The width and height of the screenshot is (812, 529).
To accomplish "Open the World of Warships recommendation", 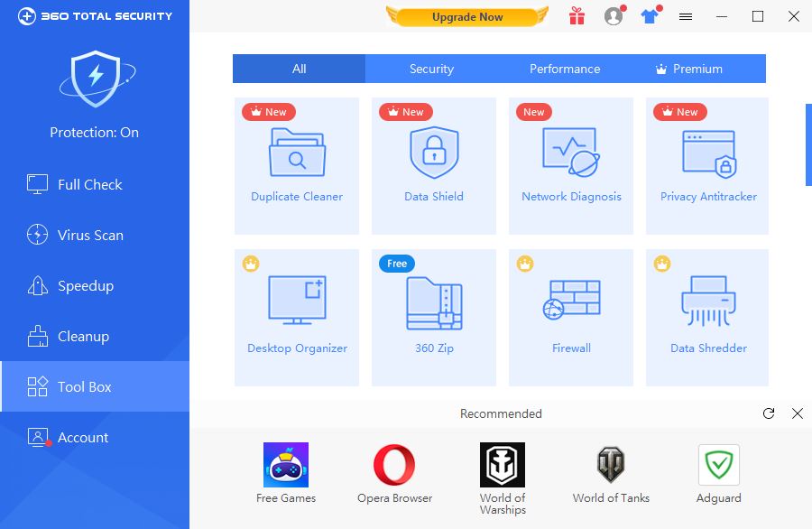I will [x=503, y=478].
